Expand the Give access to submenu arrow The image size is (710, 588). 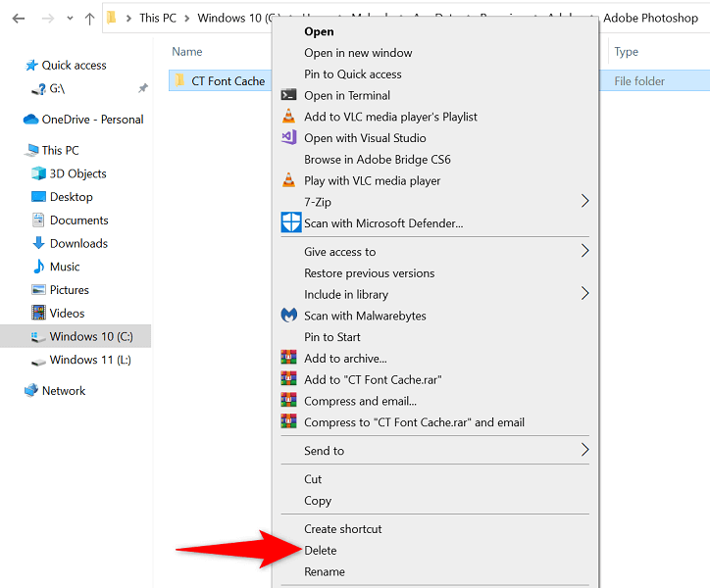click(584, 251)
